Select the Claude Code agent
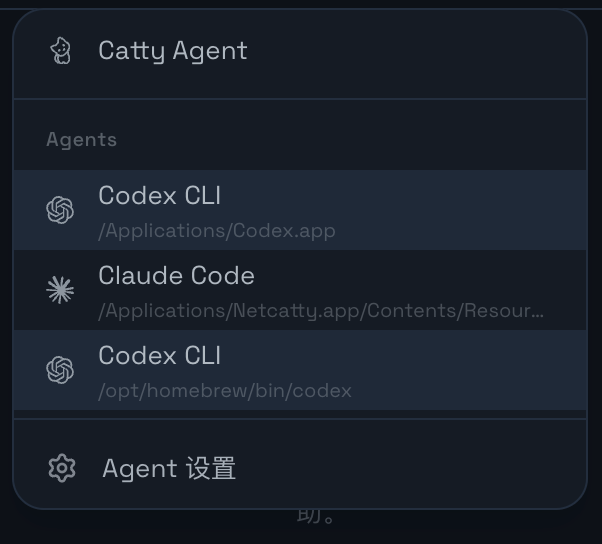The image size is (602, 544). (176, 276)
